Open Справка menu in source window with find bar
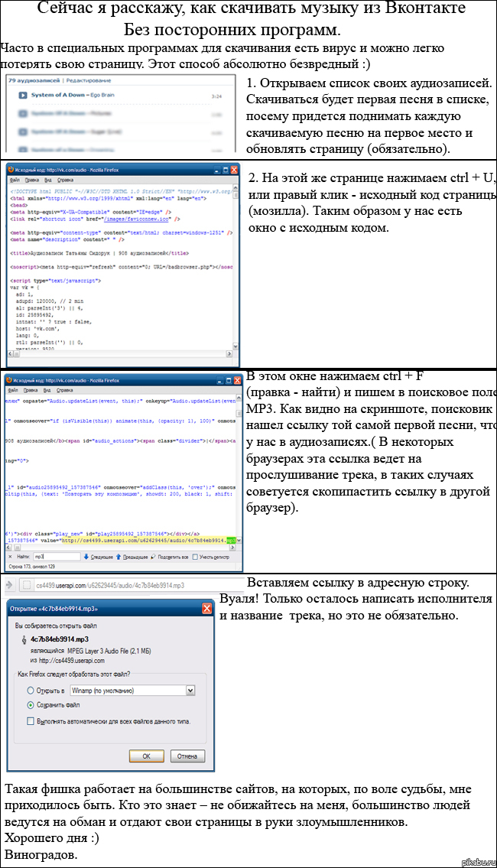 pyautogui.click(x=65, y=390)
